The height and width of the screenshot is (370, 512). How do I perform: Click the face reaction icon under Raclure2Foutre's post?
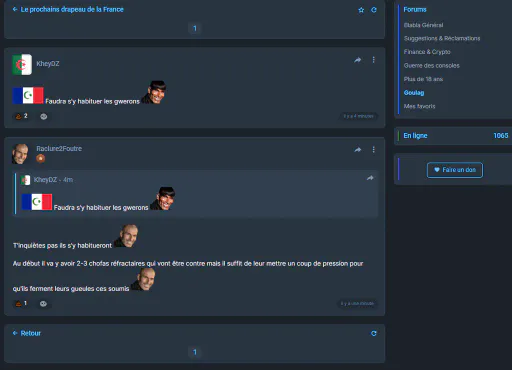pyautogui.click(x=43, y=304)
